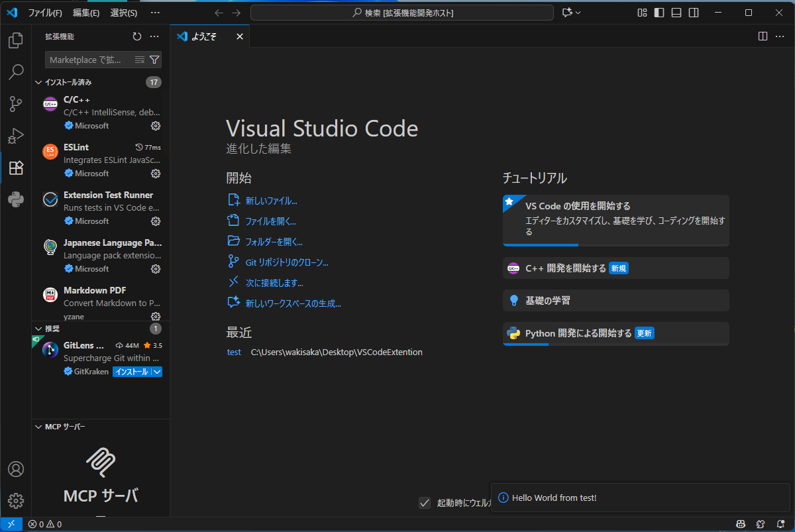Viewport: 795px width, 532px height.
Task: Click the Git リポジトリのクローン link
Action: point(287,262)
